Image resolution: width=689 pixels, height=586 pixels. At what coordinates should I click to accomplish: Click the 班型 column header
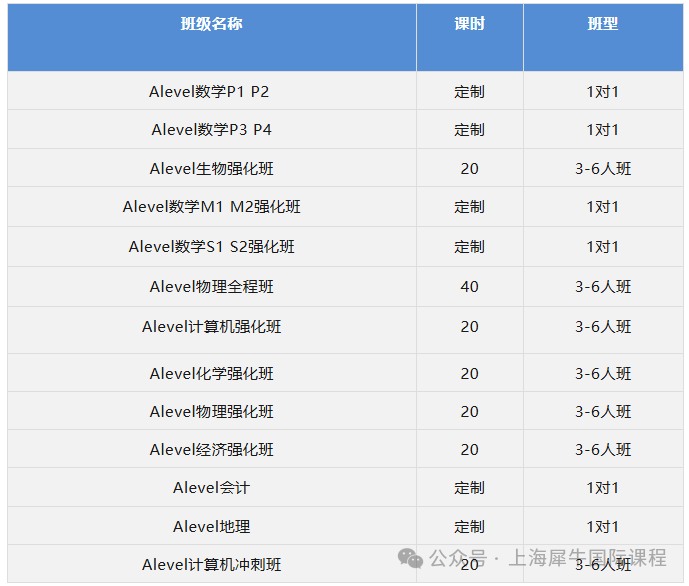click(602, 24)
